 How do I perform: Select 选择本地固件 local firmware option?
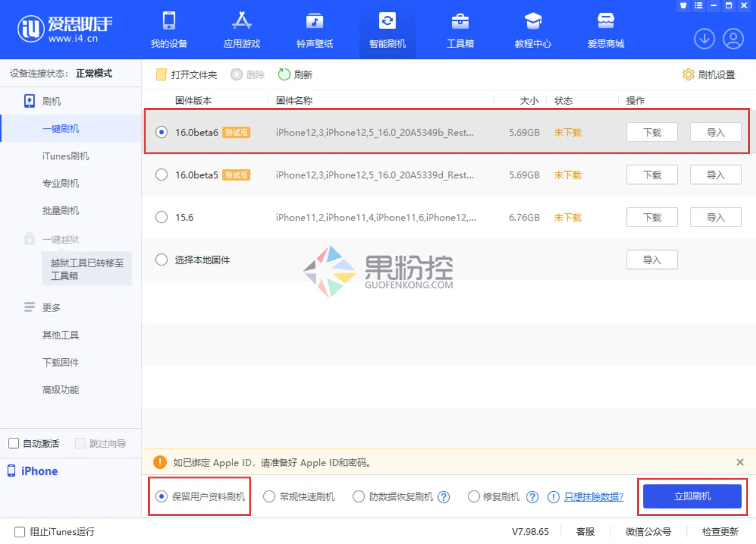pyautogui.click(x=161, y=259)
